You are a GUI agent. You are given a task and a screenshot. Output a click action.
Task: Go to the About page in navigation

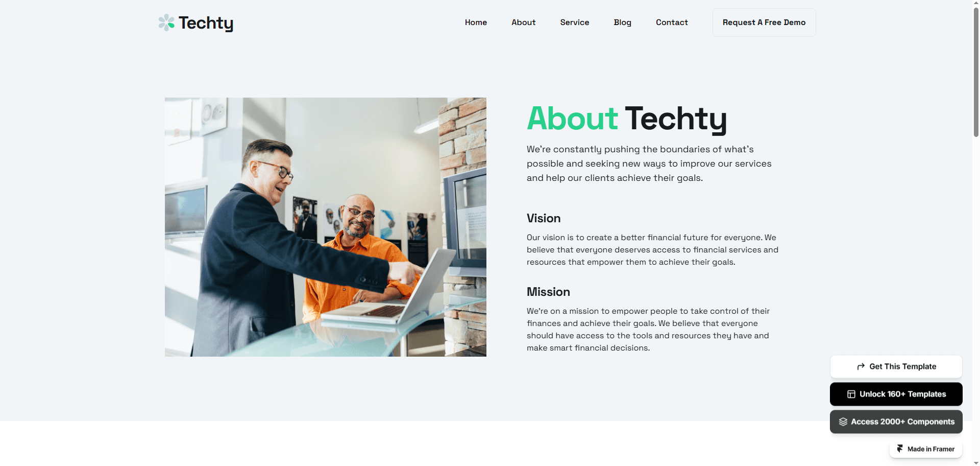[523, 22]
